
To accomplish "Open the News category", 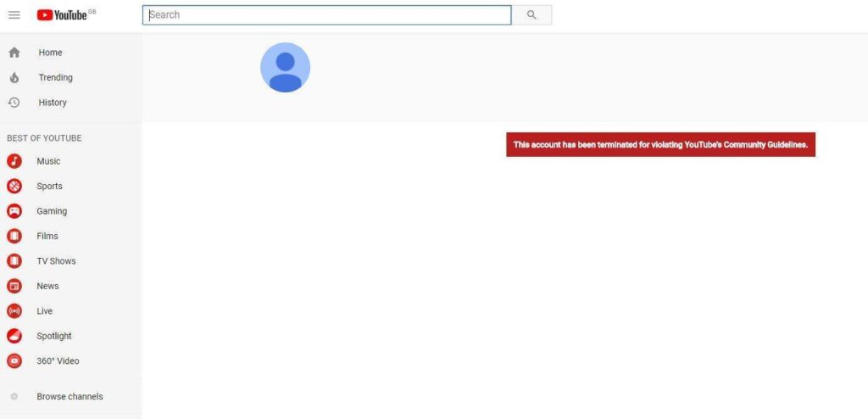I will (47, 286).
